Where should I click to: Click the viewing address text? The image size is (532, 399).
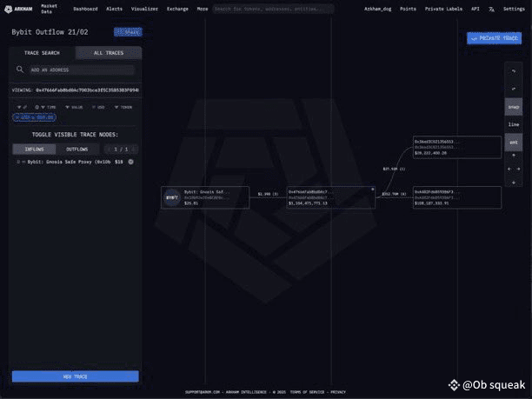click(87, 90)
